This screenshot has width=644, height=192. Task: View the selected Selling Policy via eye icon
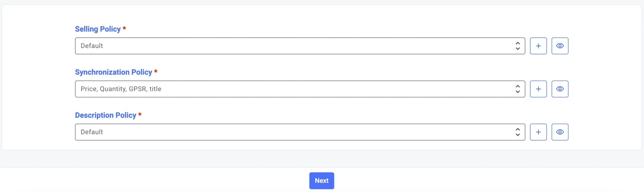(x=560, y=46)
